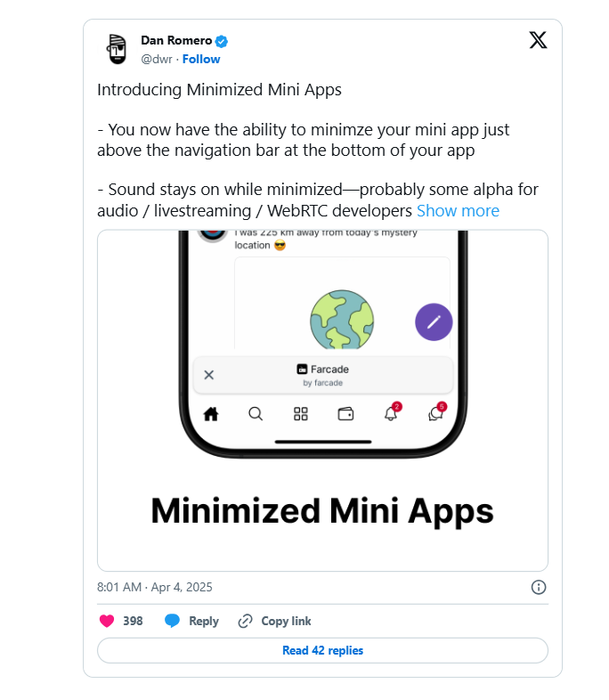Screen dimensions: 609x700
Task: Click the X logo icon
Action: (x=538, y=40)
